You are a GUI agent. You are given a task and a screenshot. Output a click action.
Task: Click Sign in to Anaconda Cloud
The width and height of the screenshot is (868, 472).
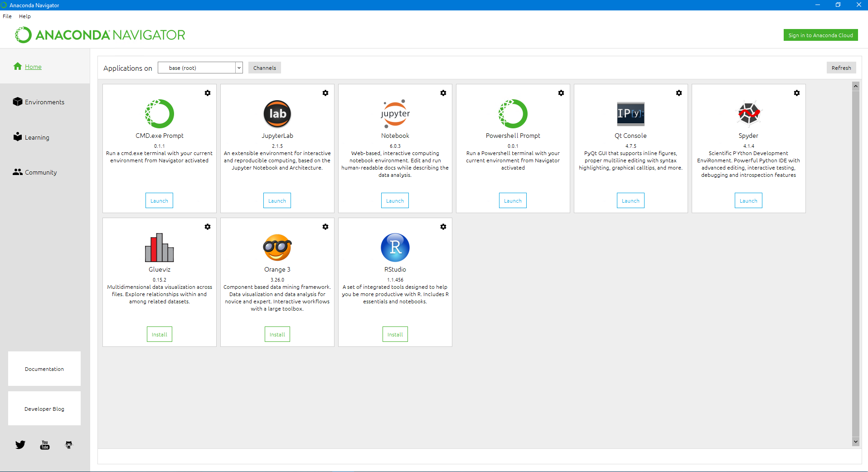tap(820, 35)
